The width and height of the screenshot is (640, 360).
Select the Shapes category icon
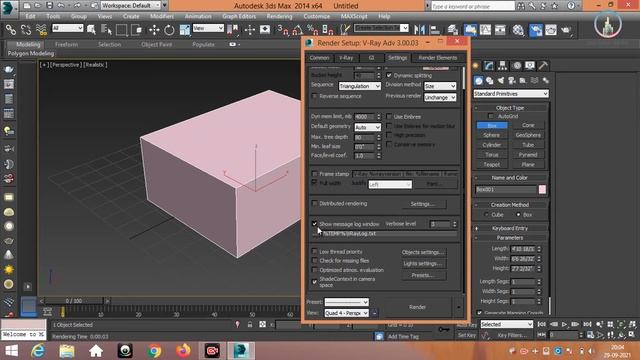tap(489, 80)
